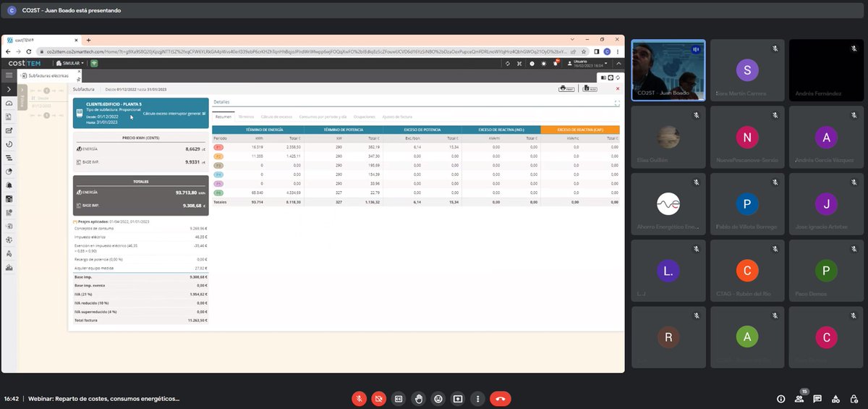
Task: Start presenting your screen
Action: click(x=458, y=398)
